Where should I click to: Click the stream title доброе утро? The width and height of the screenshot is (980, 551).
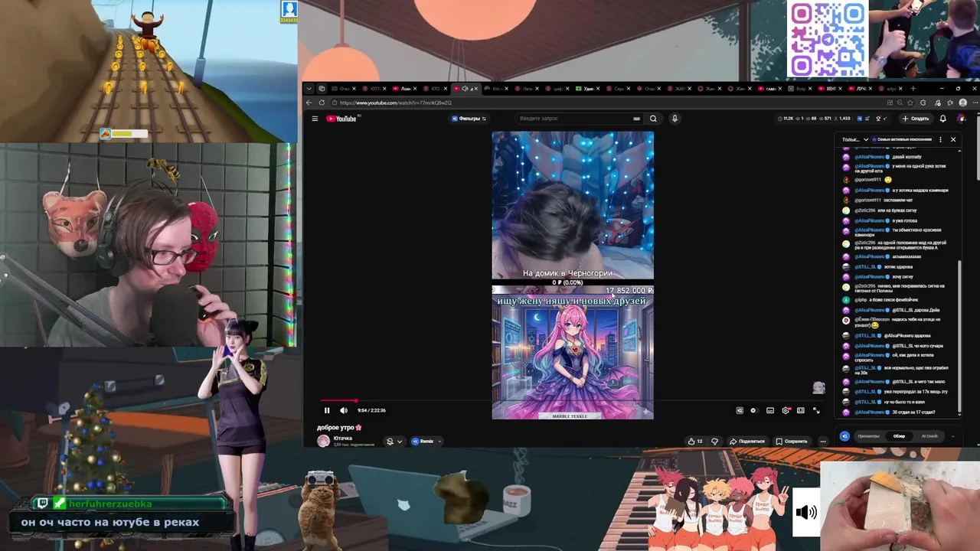coord(339,428)
